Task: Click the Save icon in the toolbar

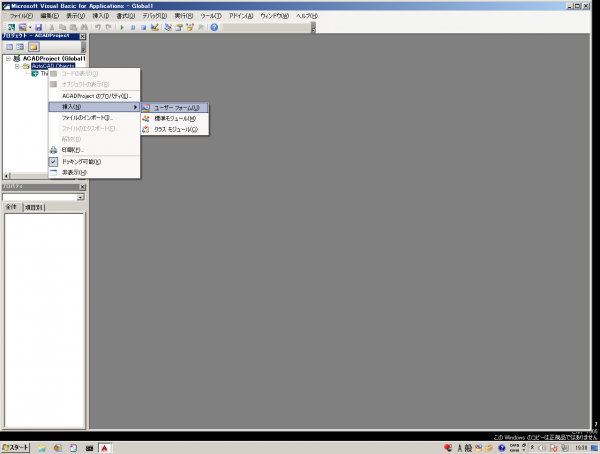Action: [x=37, y=27]
